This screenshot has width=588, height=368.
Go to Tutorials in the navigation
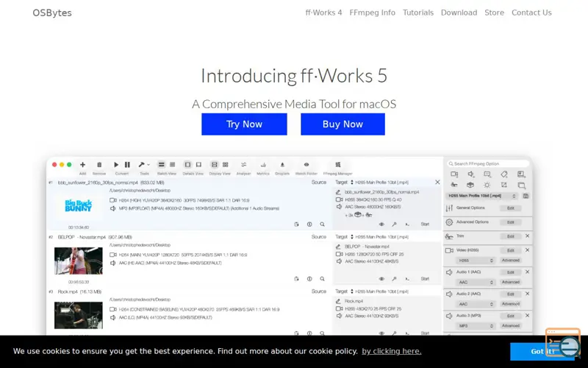click(x=418, y=13)
